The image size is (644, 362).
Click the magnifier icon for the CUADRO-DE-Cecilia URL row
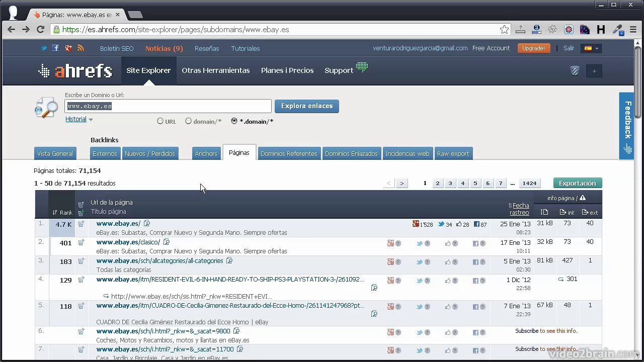click(374, 313)
